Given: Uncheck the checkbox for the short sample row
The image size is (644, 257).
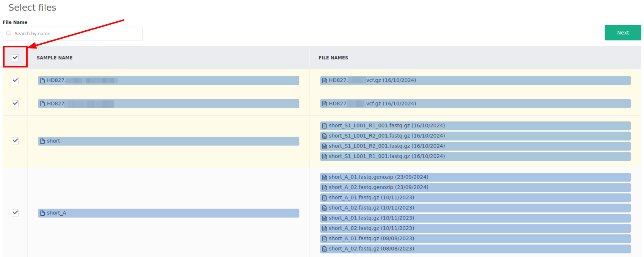Looking at the screenshot, I should [x=15, y=141].
